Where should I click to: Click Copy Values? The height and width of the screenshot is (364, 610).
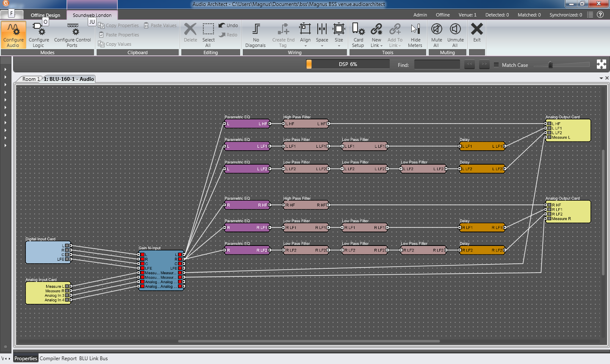click(x=115, y=44)
